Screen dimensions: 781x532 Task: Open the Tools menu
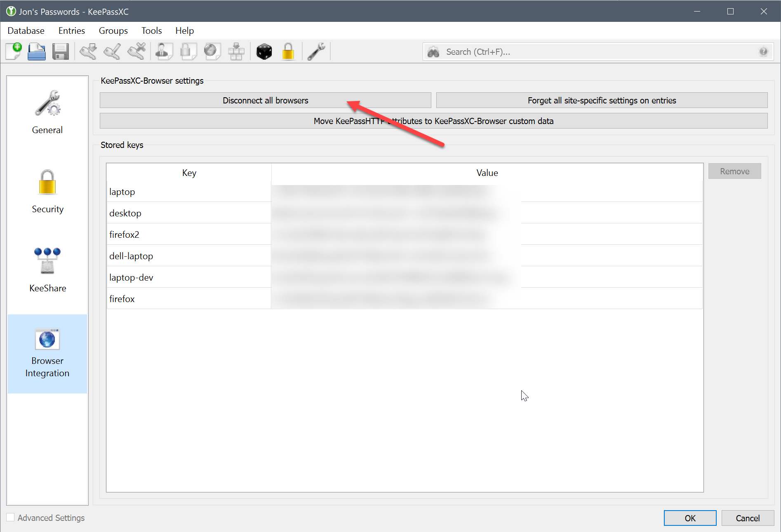[x=151, y=30]
